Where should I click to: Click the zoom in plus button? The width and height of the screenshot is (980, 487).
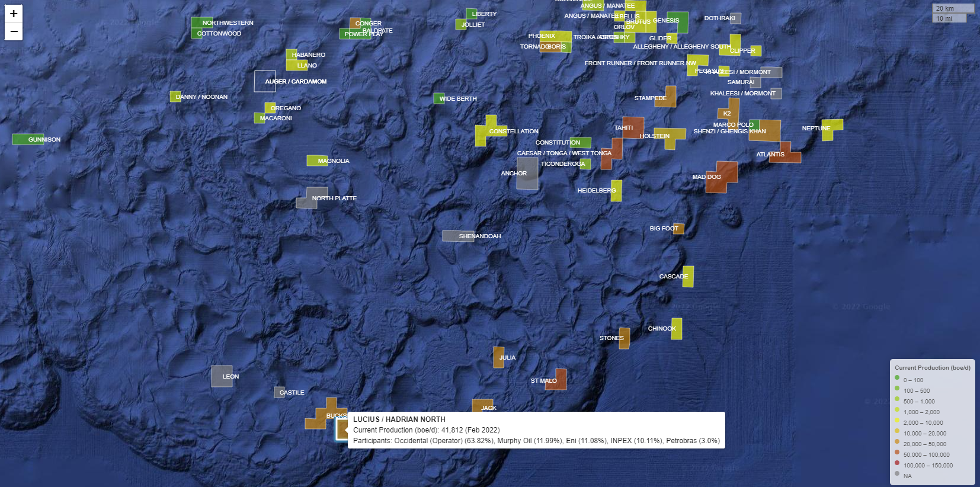tap(14, 14)
